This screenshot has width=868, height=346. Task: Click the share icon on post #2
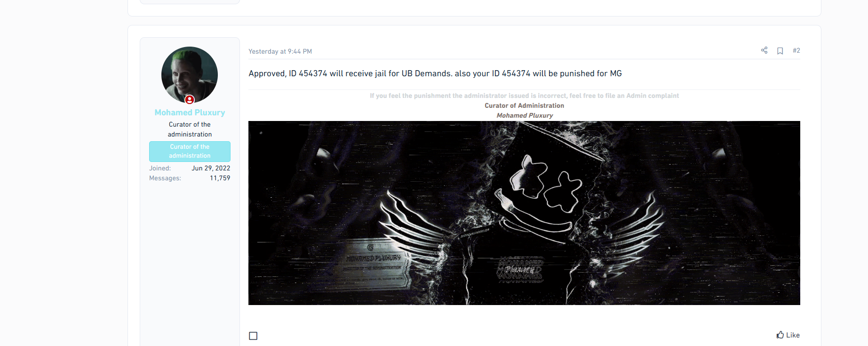click(x=764, y=50)
